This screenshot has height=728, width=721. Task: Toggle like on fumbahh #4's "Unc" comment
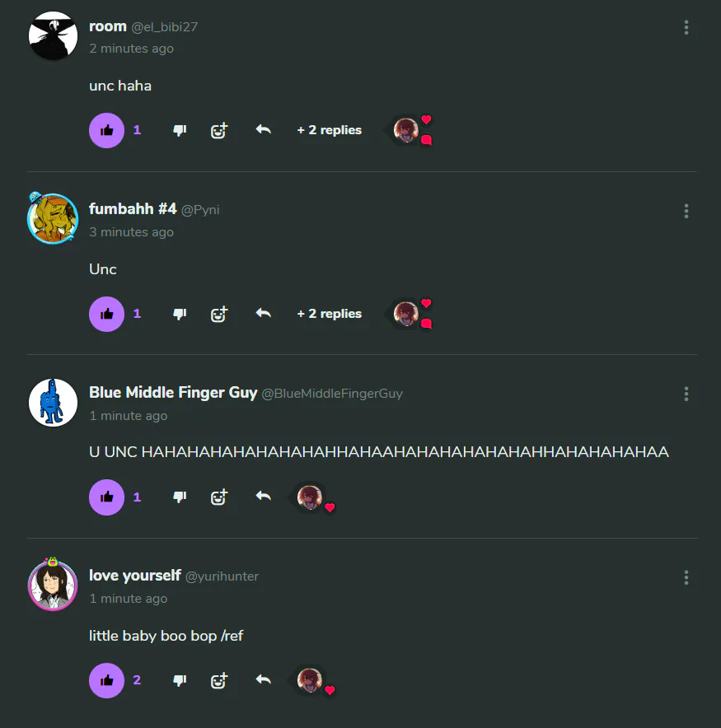(106, 315)
